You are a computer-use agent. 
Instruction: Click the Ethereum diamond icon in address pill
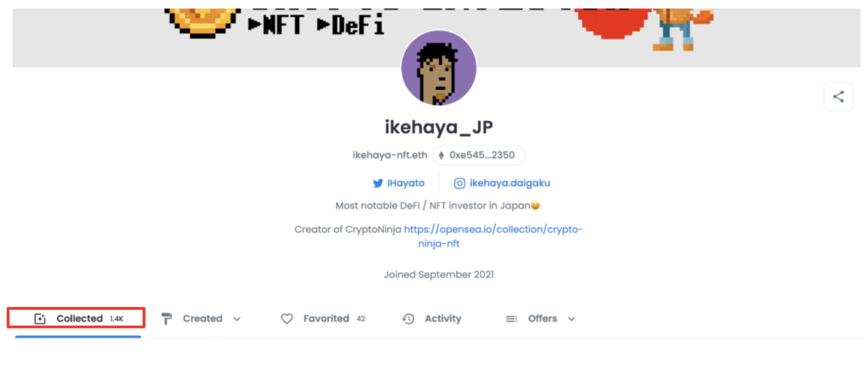click(x=441, y=156)
